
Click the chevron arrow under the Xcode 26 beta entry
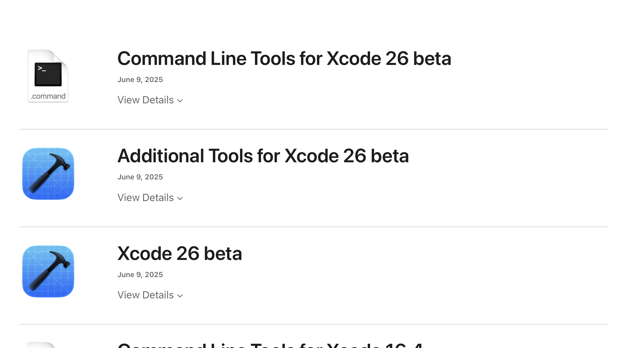click(x=180, y=296)
